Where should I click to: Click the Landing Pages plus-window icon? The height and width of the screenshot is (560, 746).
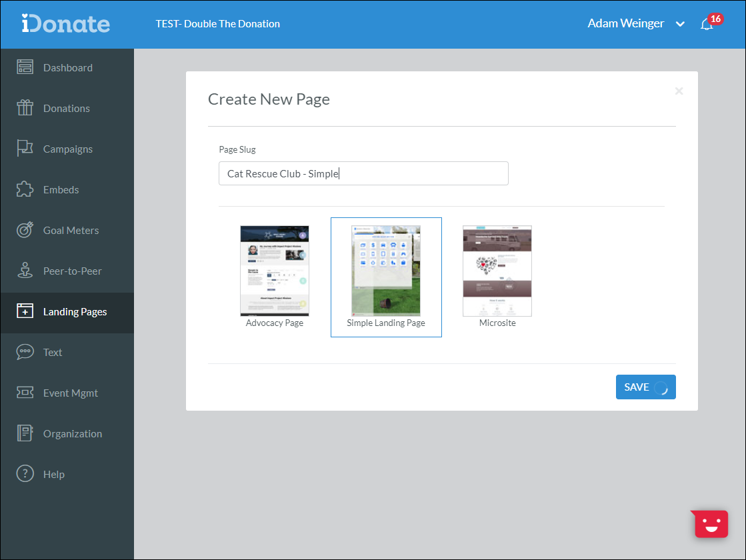click(x=25, y=311)
